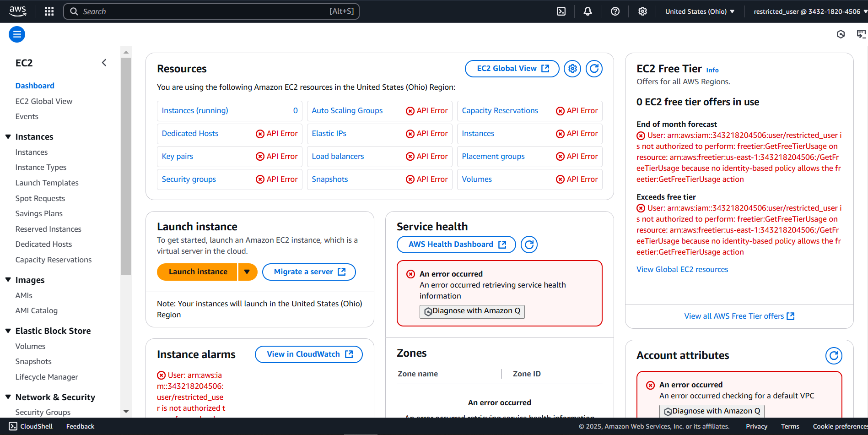Collapse the Images sidebar section
Viewport: 868px width, 435px height.
click(x=8, y=280)
